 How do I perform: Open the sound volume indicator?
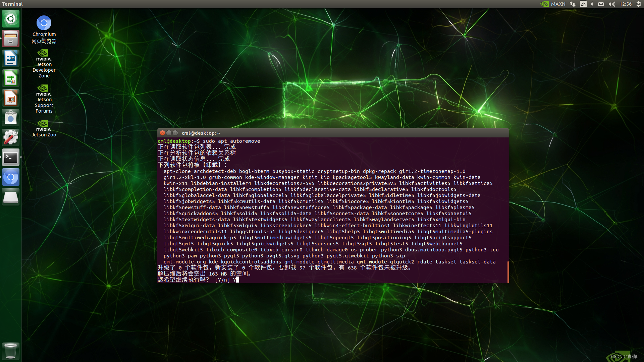612,4
